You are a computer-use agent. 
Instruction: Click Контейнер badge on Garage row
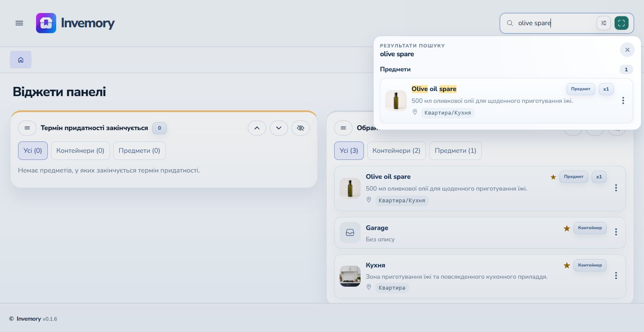[x=590, y=228]
